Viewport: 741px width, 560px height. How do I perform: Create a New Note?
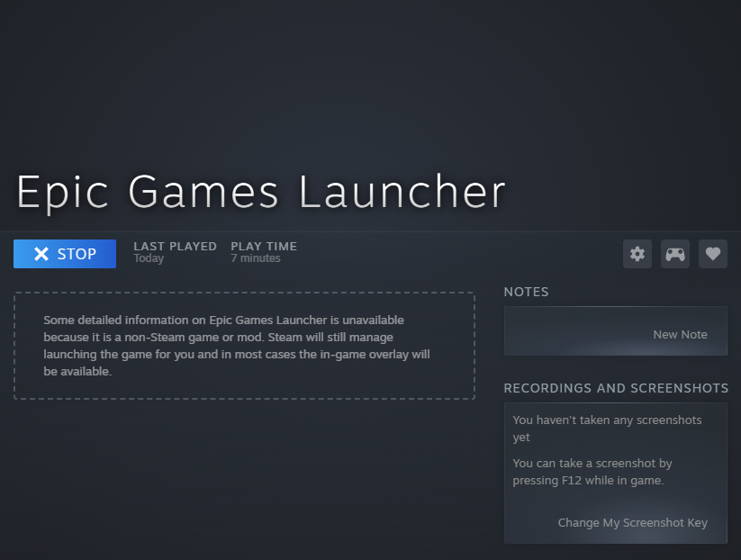[680, 335]
